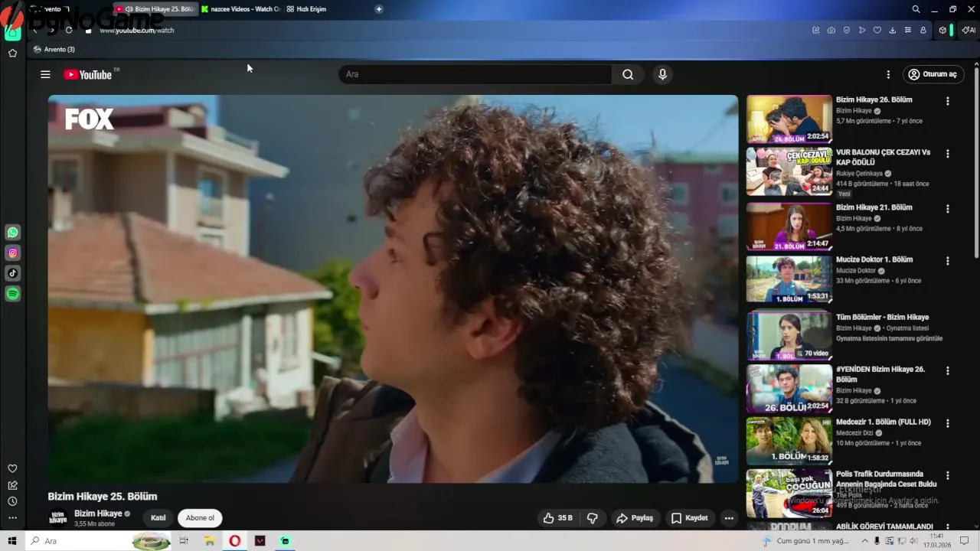The image size is (980, 551).
Task: Like the video with the 35 B thumbs-up
Action: pos(558,518)
